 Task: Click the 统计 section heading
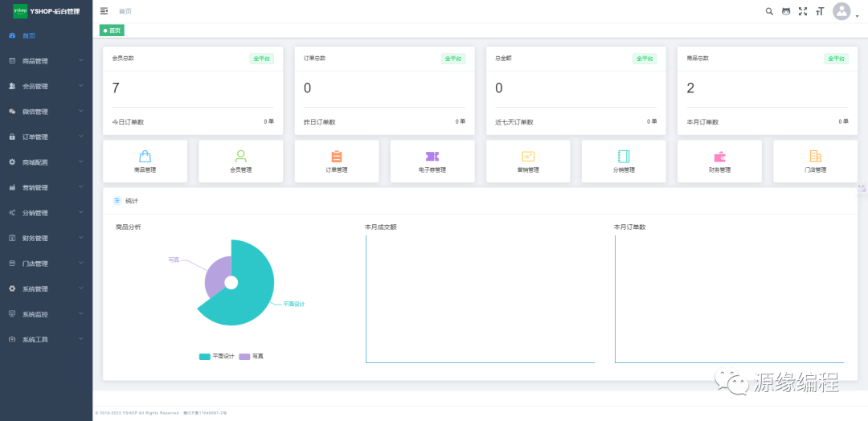(x=132, y=201)
